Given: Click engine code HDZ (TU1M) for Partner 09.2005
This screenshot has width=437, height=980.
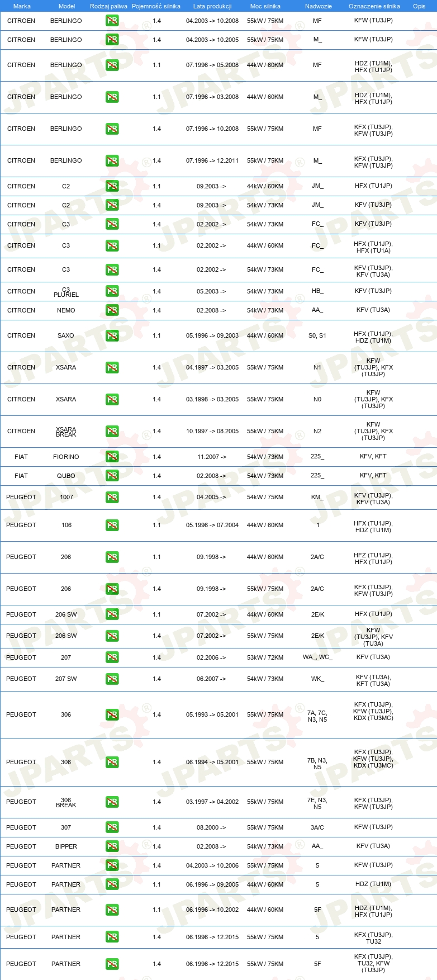Looking at the screenshot, I should click(373, 884).
